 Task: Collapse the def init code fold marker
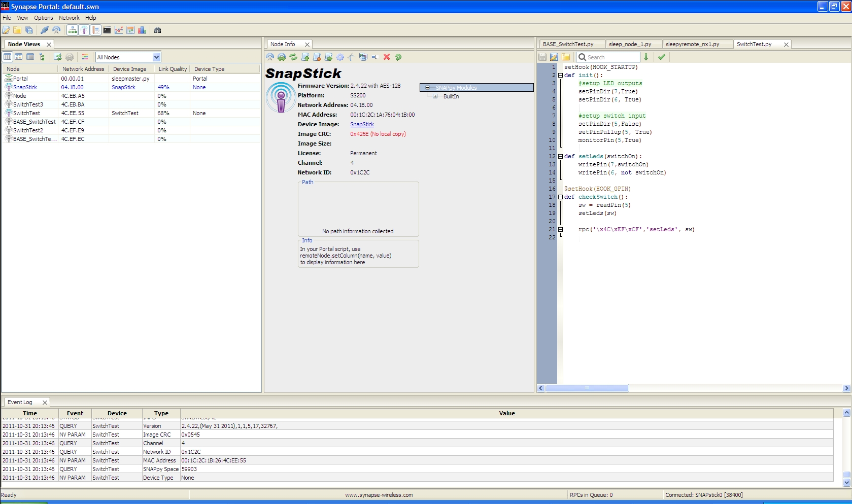pyautogui.click(x=561, y=76)
